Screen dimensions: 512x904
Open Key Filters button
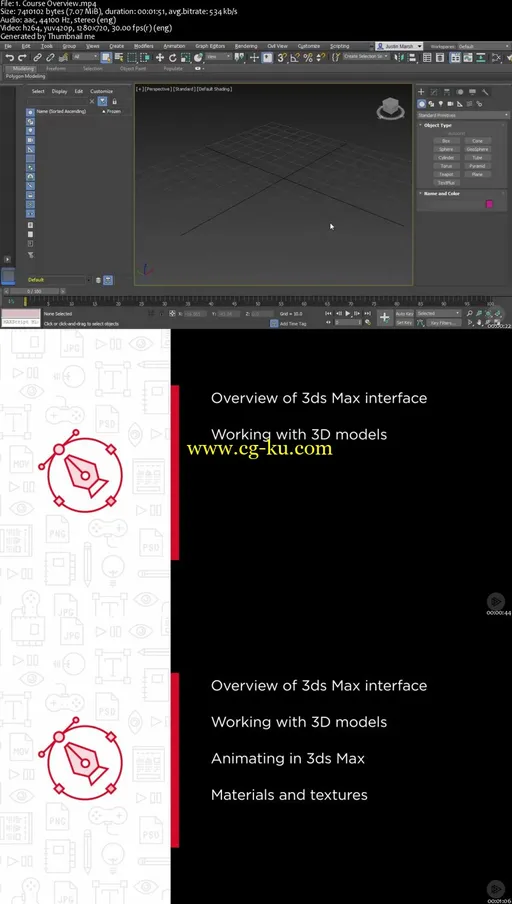coord(442,323)
